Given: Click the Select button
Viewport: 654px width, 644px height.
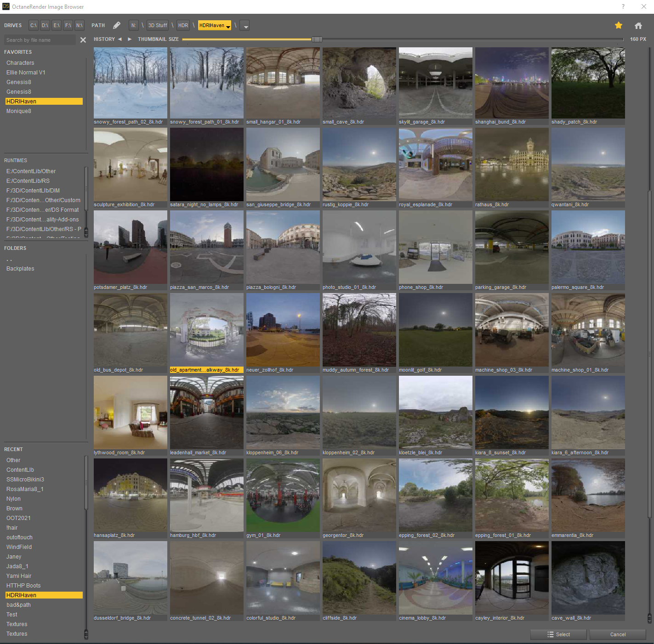Looking at the screenshot, I should pos(558,634).
